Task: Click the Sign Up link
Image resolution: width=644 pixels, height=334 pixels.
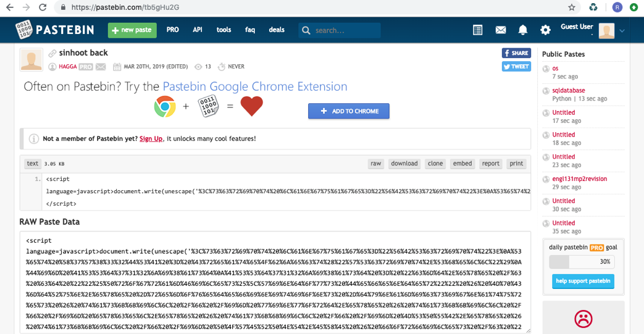Action: pos(151,139)
